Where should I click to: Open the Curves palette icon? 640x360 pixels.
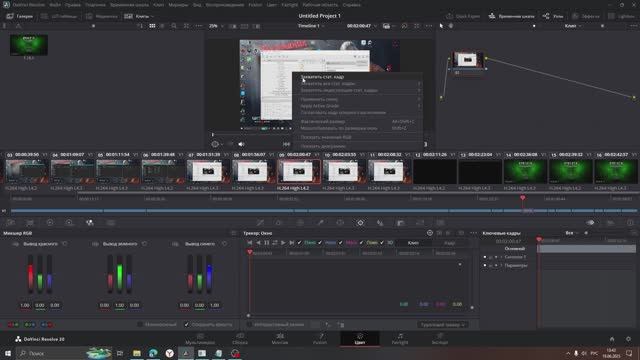[260, 222]
